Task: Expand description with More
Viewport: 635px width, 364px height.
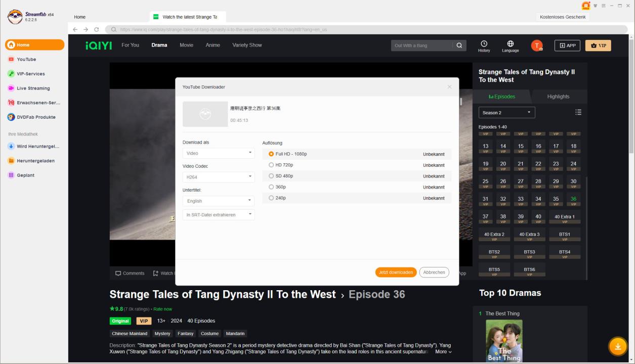Action: point(443,351)
